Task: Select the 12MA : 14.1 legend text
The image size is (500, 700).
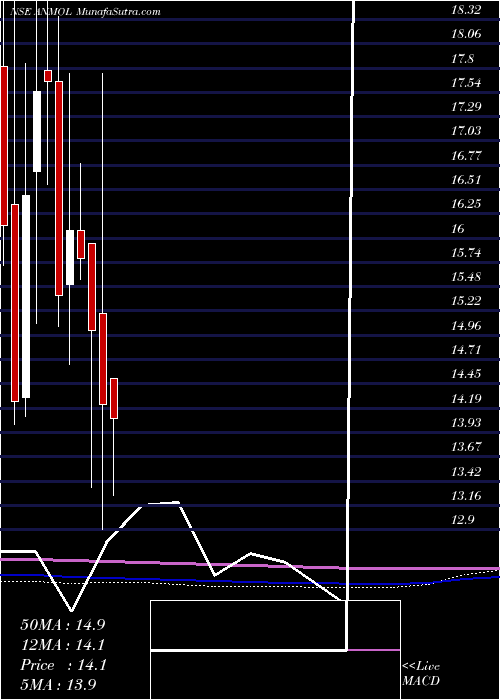Action: coord(63,645)
